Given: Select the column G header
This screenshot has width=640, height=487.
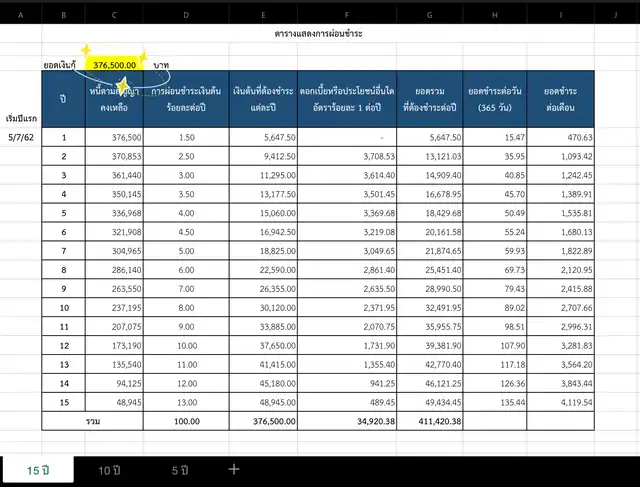Looking at the screenshot, I should click(x=430, y=15).
